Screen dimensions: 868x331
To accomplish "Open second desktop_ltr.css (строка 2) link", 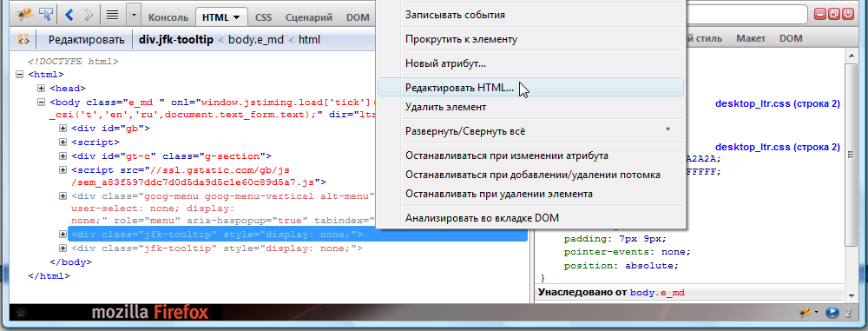I will 778,148.
